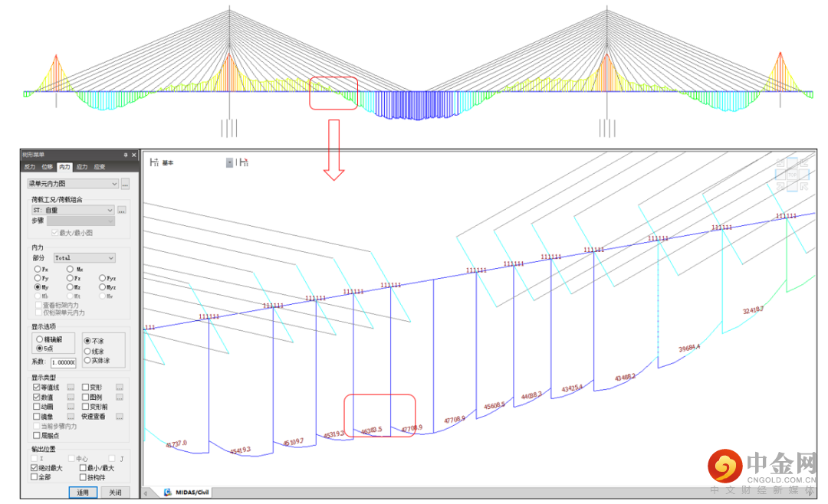Select the My moment radio button
This screenshot has height=504, width=828.
tap(38, 287)
